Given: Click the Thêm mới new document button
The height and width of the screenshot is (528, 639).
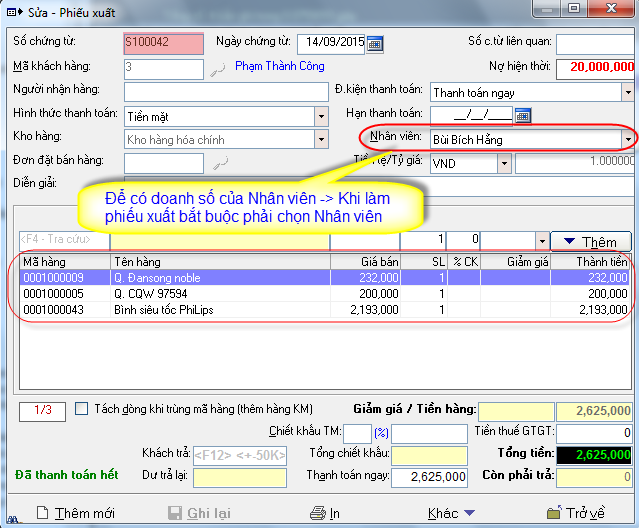Looking at the screenshot, I should [x=72, y=513].
